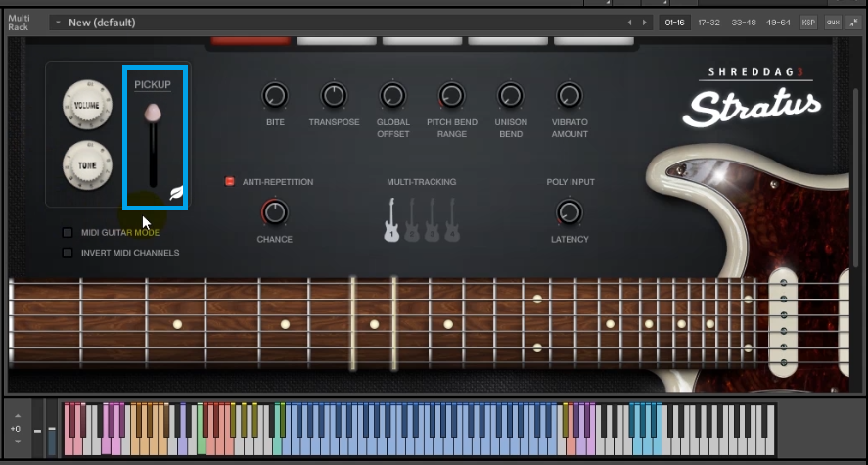Click the UNISON BEND knob

tap(511, 96)
